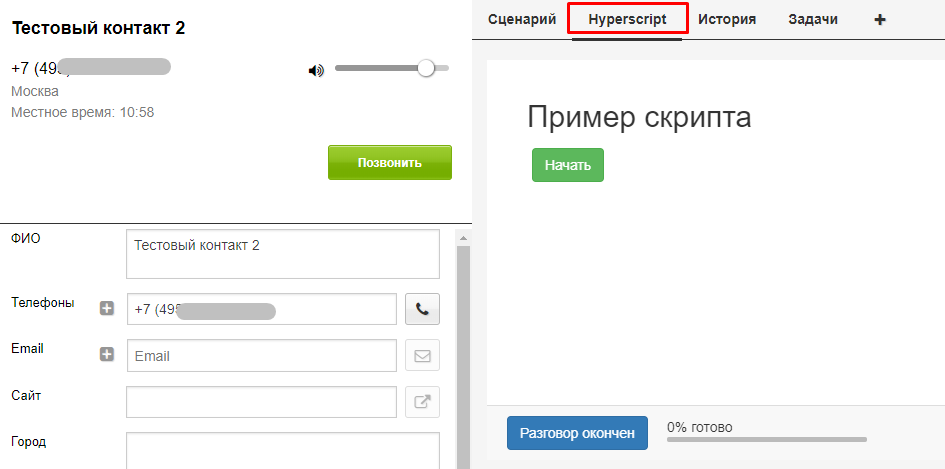Screen dimensions: 945x469
Task: Go to the Задачи tab
Action: 813,19
